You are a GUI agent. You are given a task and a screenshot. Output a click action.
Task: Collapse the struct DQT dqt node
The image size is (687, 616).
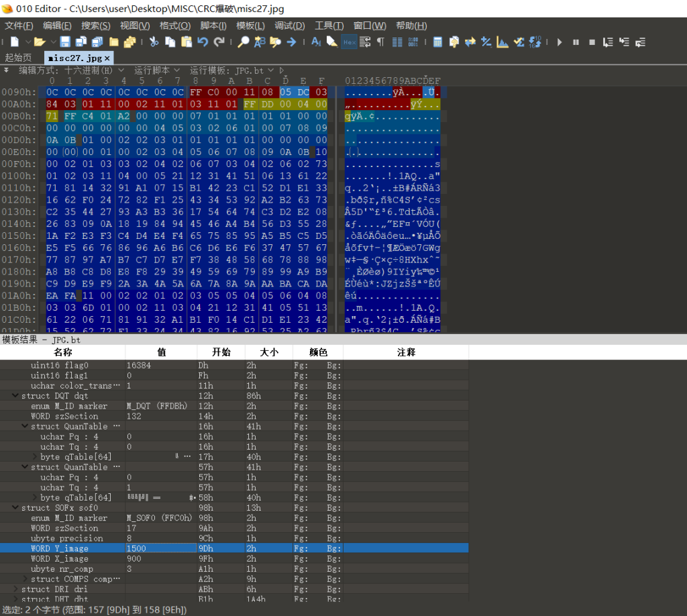click(15, 396)
